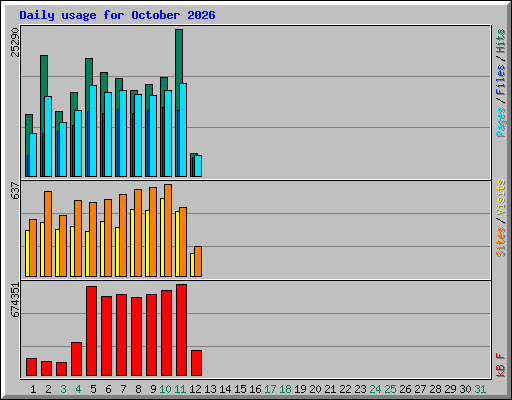Select the orange visits bar for day 10
Screen dimensions: 512x400
[x=168, y=230]
